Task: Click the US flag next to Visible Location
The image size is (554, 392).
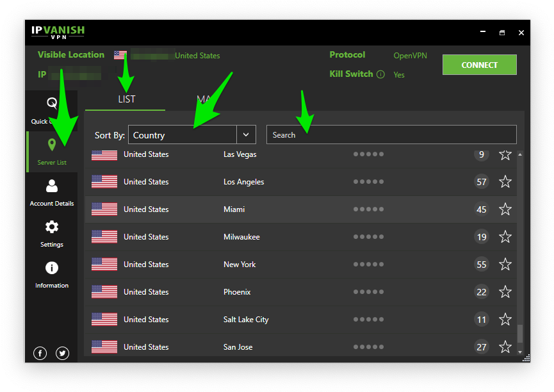Action: (x=120, y=55)
